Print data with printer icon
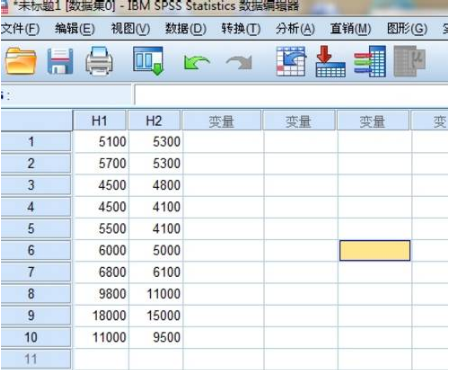The image size is (450, 370). click(99, 61)
